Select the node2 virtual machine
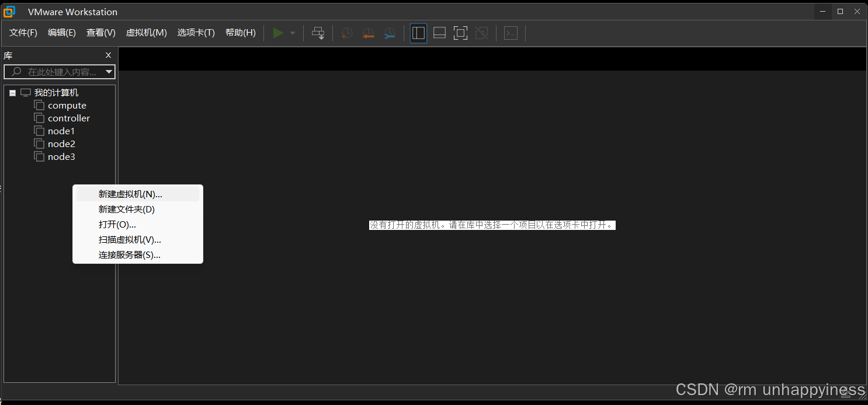Viewport: 868px width, 405px height. pos(61,144)
